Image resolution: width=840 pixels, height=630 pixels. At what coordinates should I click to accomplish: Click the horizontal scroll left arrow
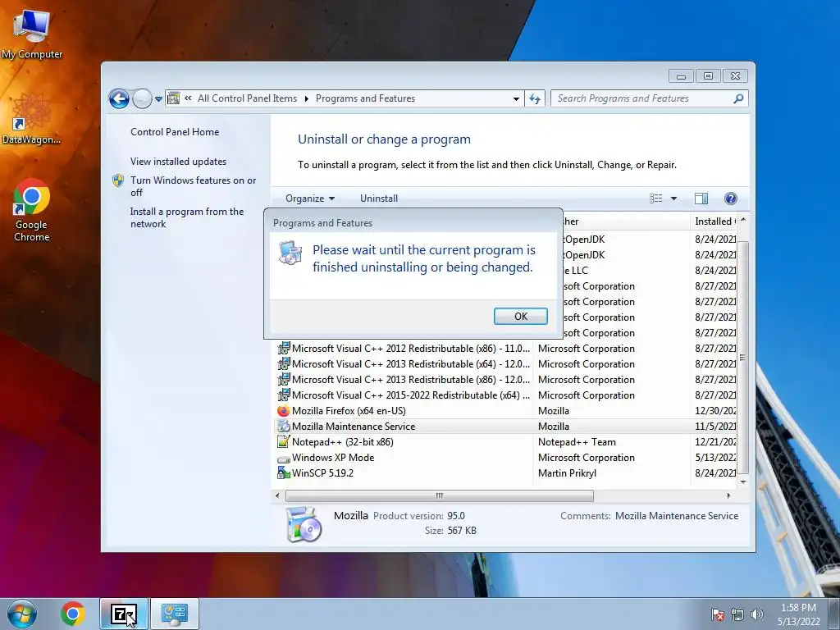click(x=277, y=495)
